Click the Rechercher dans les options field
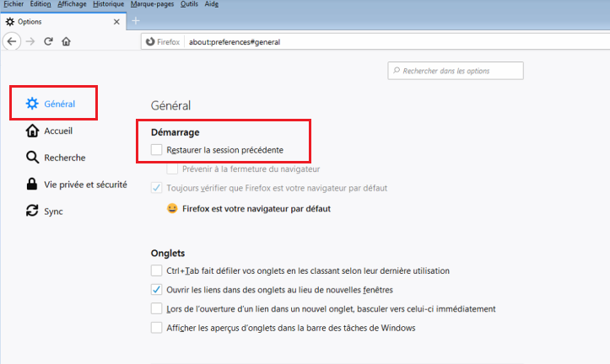Image resolution: width=610 pixels, height=364 pixels. tap(456, 71)
